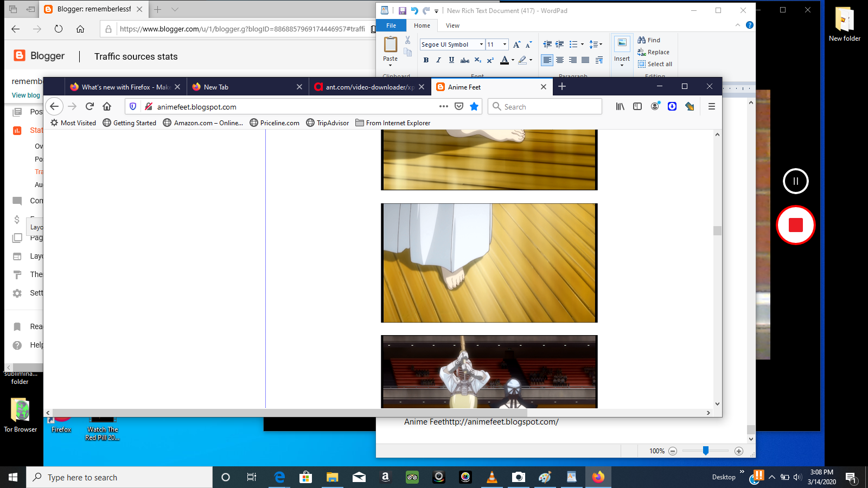Open a new Firefox tab with plus
The height and width of the screenshot is (488, 868).
point(562,87)
